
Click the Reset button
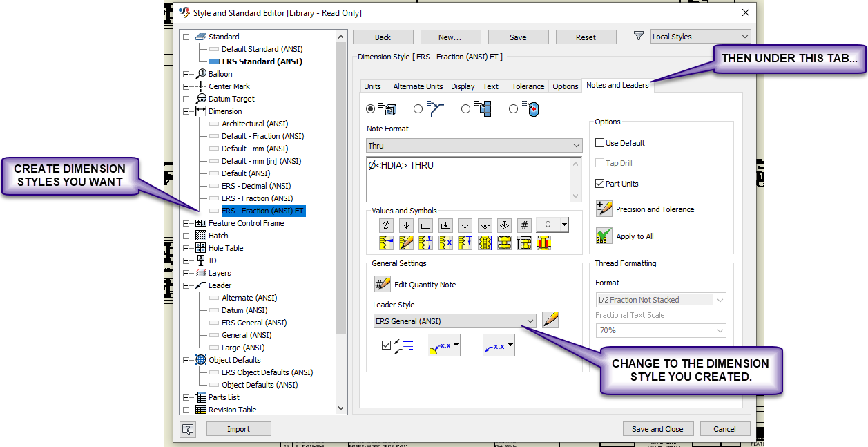tap(586, 37)
